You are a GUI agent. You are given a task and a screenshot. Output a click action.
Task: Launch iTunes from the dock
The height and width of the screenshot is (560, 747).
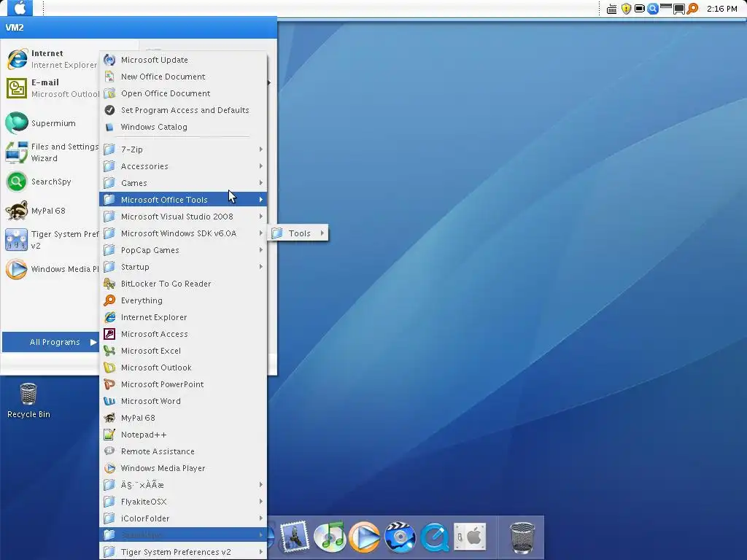pos(330,536)
